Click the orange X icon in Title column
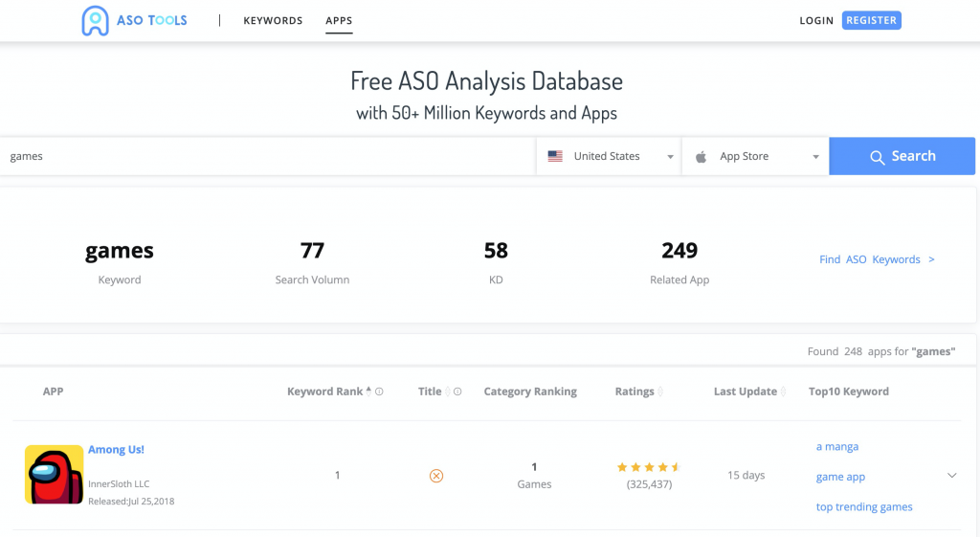The height and width of the screenshot is (537, 980). click(436, 476)
